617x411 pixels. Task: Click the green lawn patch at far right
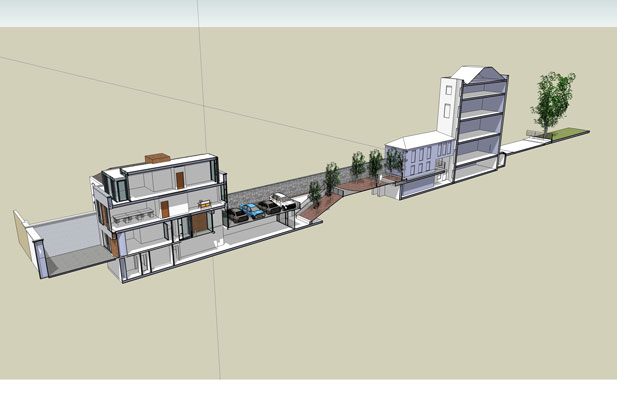(x=564, y=134)
